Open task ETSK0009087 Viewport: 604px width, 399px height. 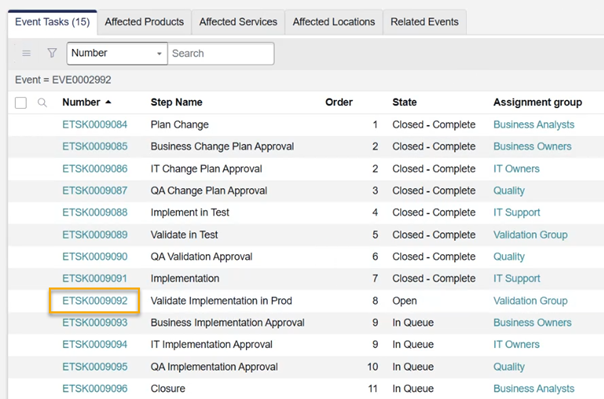95,191
